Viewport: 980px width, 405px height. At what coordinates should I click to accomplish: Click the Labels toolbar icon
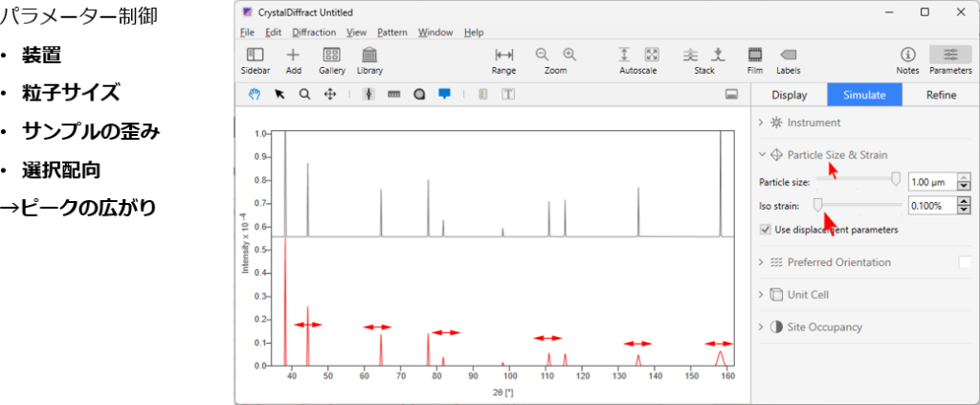point(789,56)
